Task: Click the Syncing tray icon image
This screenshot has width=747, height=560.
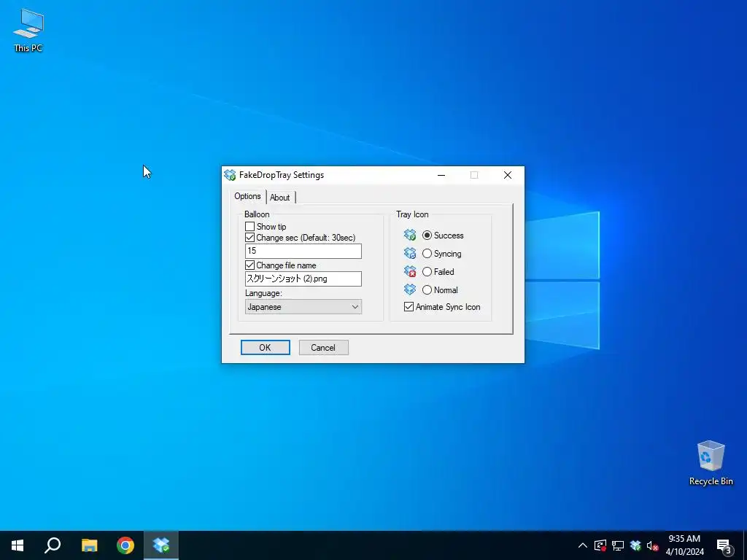Action: pyautogui.click(x=410, y=253)
